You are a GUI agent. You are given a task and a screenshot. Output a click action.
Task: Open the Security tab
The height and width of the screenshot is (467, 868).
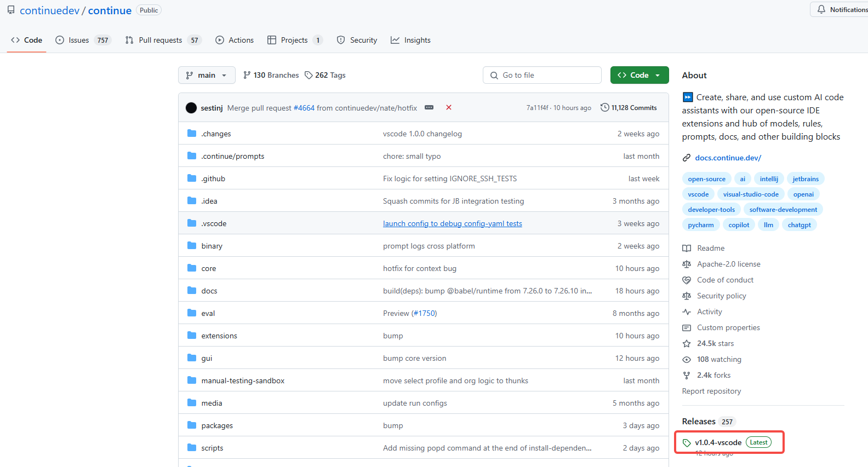point(357,40)
